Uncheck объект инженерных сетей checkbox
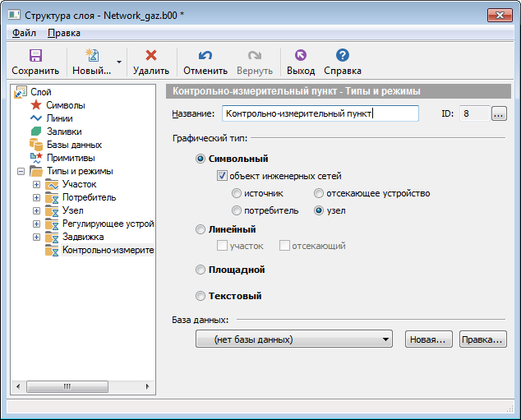This screenshot has width=521, height=420. click(x=222, y=176)
